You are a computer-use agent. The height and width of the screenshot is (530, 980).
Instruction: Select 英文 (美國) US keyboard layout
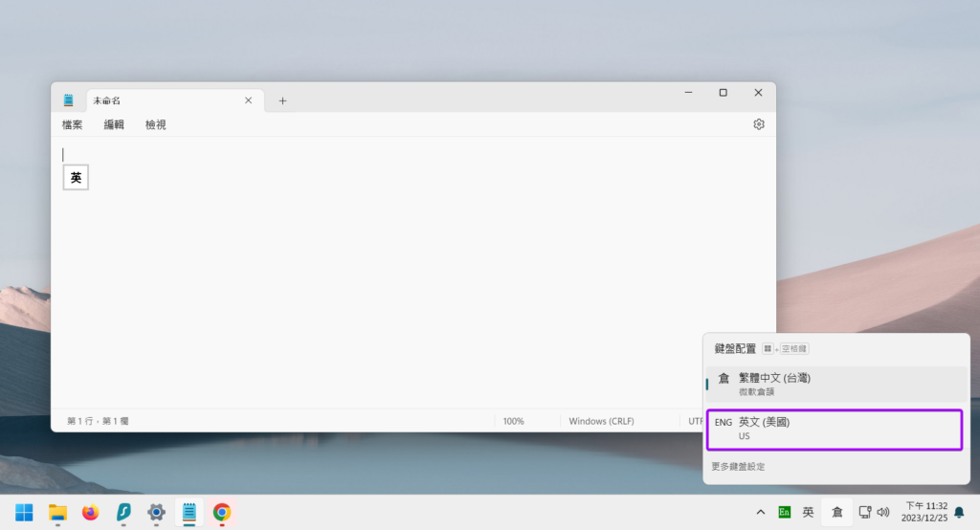835,429
